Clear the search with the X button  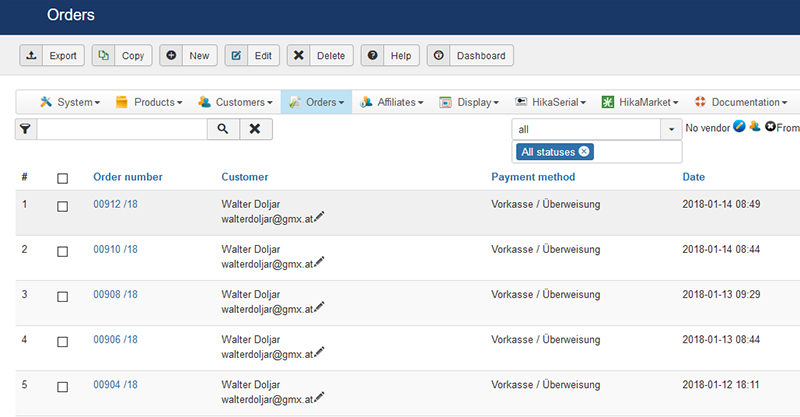pyautogui.click(x=255, y=129)
